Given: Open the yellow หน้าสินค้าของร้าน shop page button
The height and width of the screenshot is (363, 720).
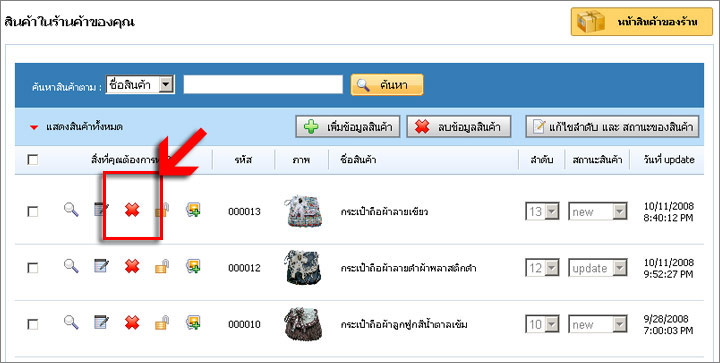Looking at the screenshot, I should (x=642, y=22).
